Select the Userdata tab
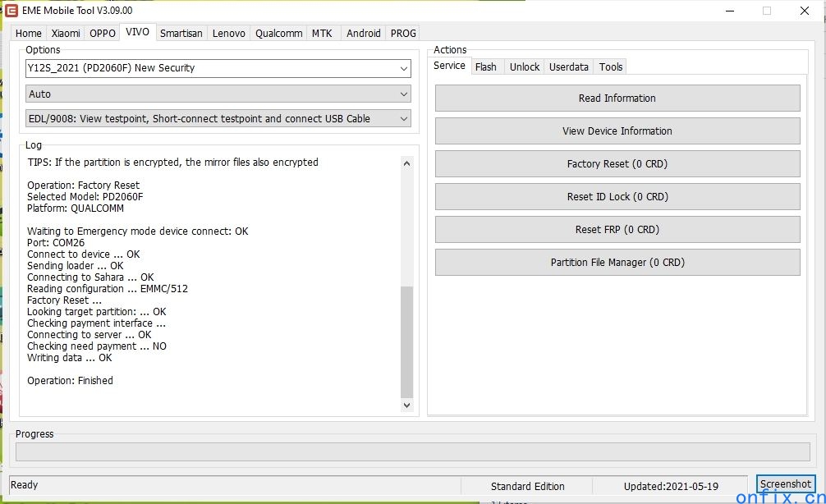 569,66
